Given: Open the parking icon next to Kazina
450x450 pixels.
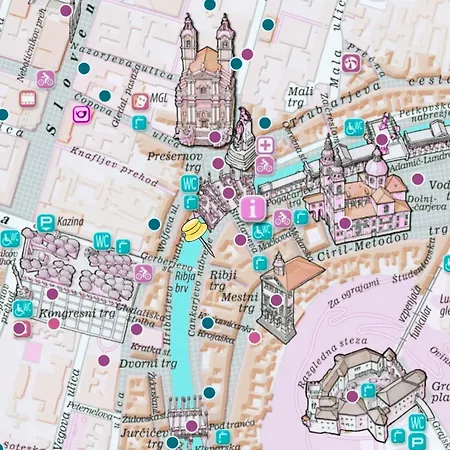Looking at the screenshot, I should click(46, 223).
